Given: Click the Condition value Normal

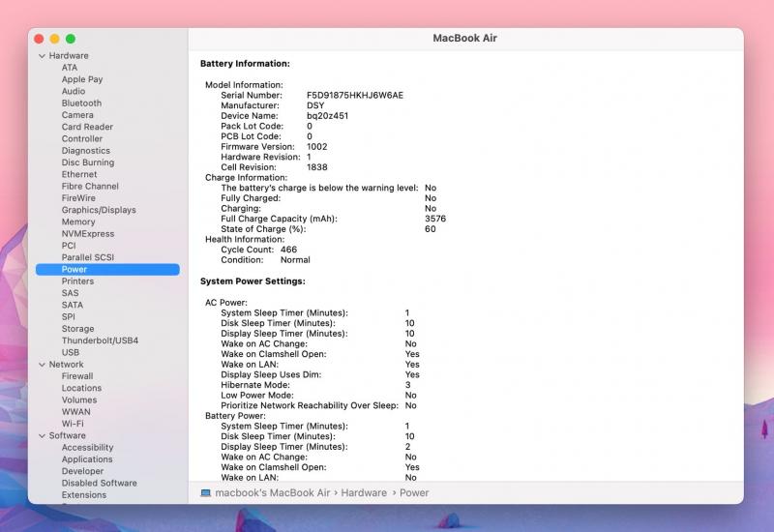Looking at the screenshot, I should (295, 260).
